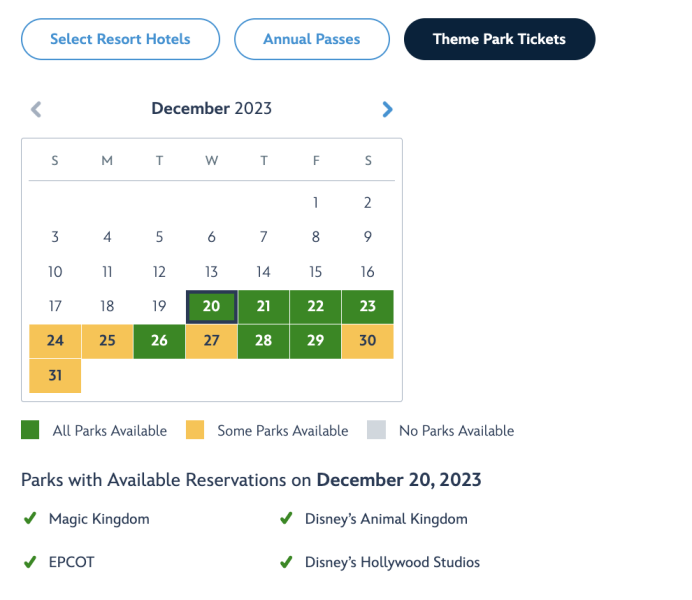Go to the previous month arrow
692x600 pixels.
pos(36,109)
